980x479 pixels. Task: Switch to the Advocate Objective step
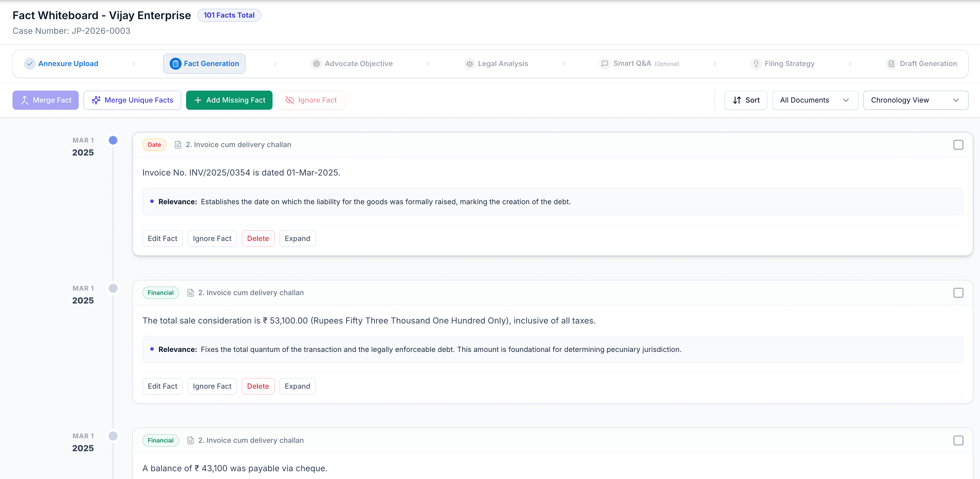[352, 63]
